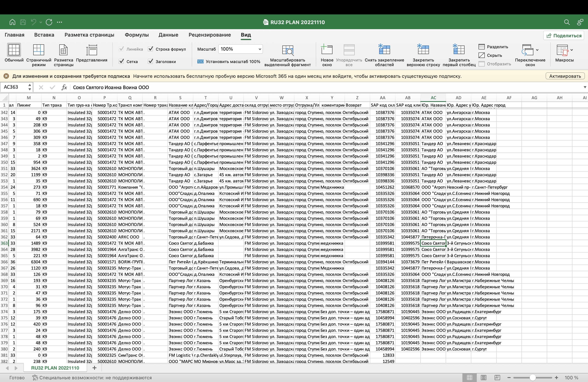The height and width of the screenshot is (382, 588).
Task: Click Закрепить первый столбец
Action: 459,55
